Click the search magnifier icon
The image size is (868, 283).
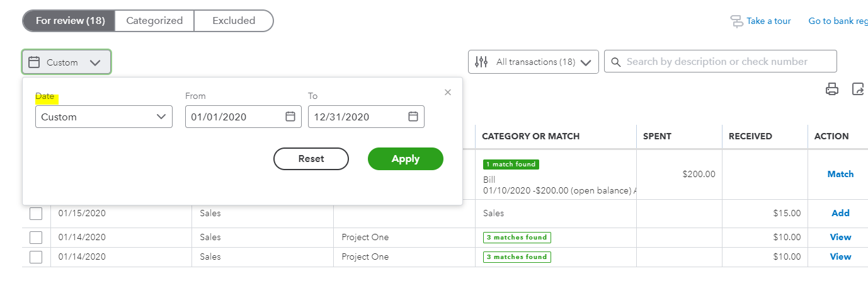[615, 62]
